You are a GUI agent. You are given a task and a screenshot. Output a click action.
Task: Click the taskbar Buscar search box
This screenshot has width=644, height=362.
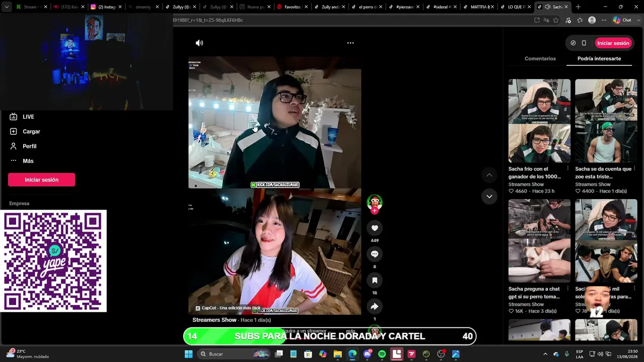(234, 354)
